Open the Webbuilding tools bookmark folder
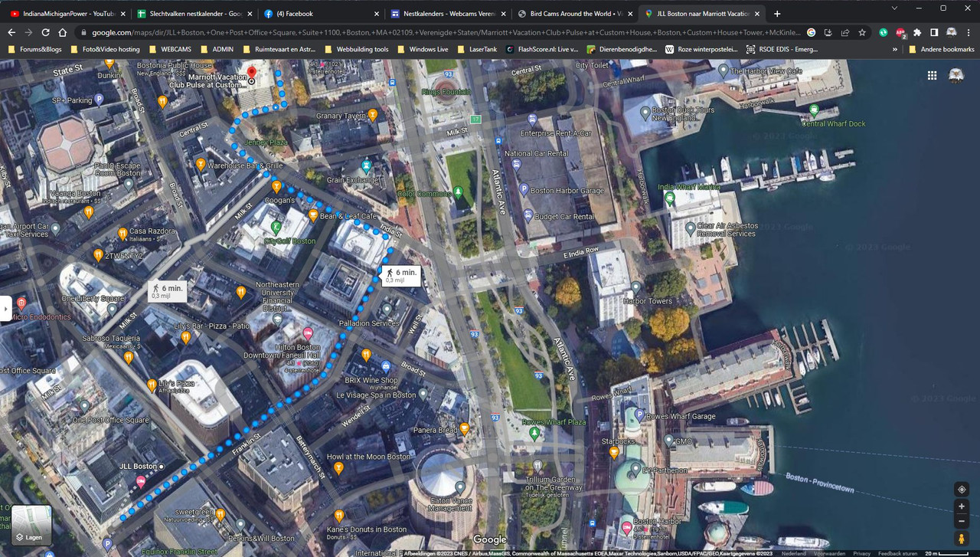This screenshot has height=557, width=980. (356, 49)
